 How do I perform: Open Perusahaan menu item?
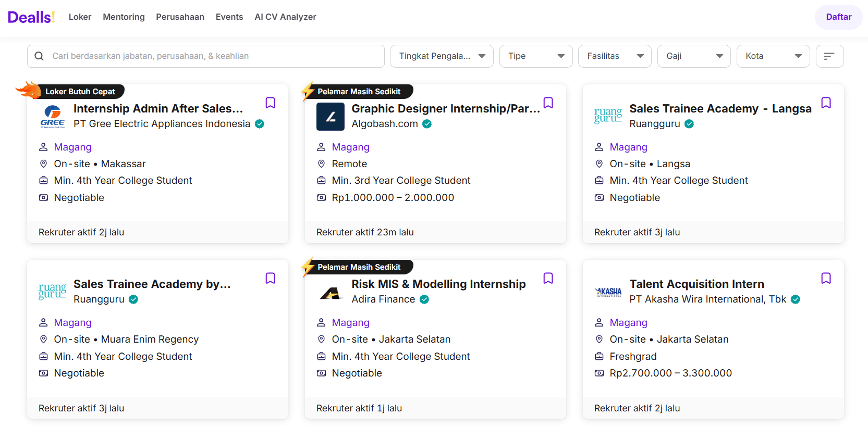(180, 17)
